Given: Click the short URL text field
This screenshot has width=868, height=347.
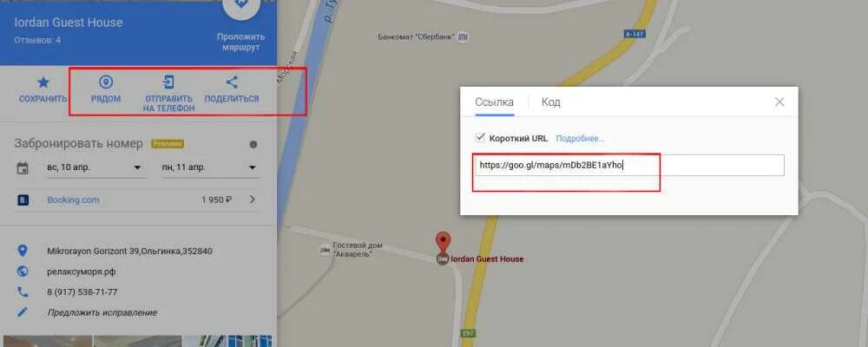Looking at the screenshot, I should point(629,165).
